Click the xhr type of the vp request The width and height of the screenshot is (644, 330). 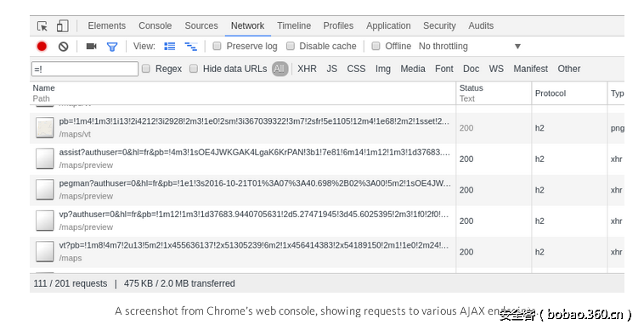pos(616,221)
